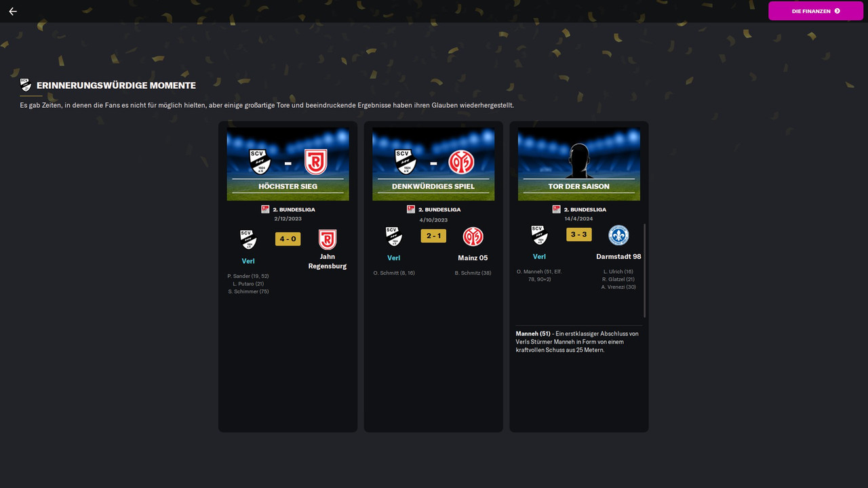Click Darmstadt 98 club crest
This screenshot has height=488, width=868.
coord(618,235)
